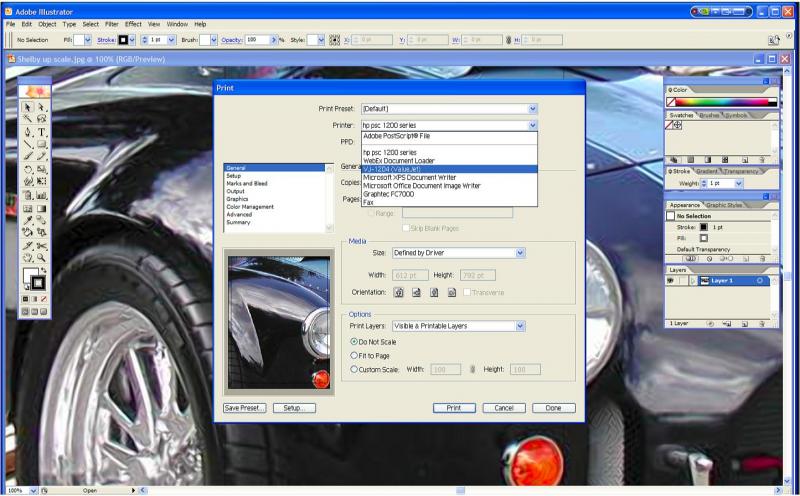Select the Pencil tool

click(x=41, y=156)
